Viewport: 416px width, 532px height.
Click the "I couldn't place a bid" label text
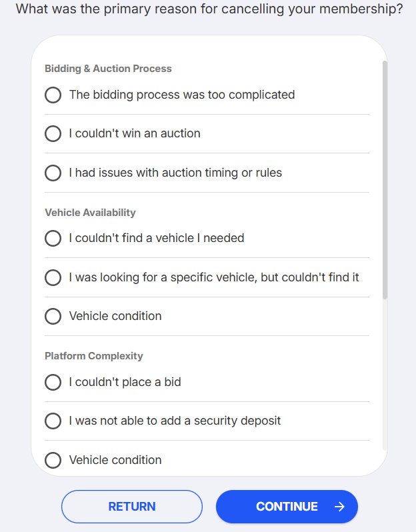point(125,382)
